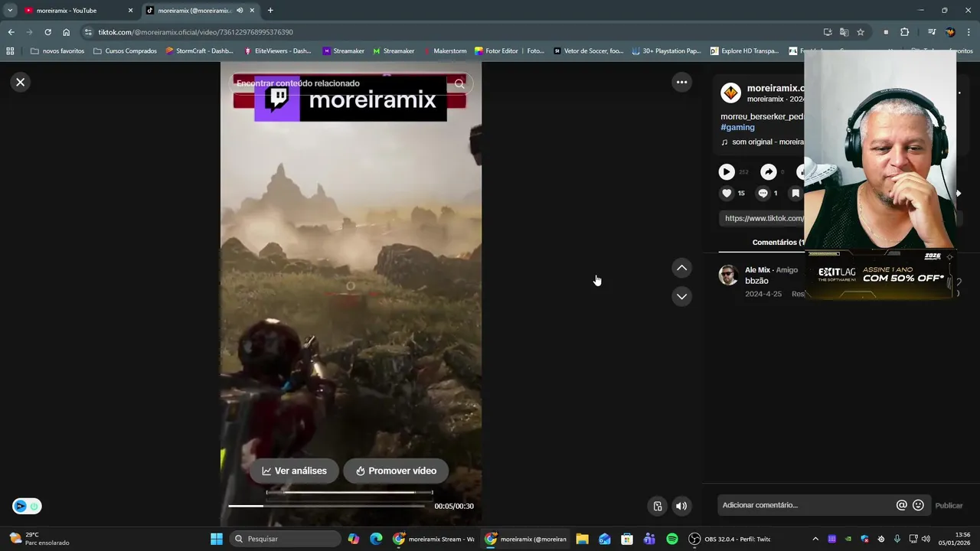The image size is (980, 551).
Task: Open StormCraft Dashboard bookmark
Action: pos(199,51)
